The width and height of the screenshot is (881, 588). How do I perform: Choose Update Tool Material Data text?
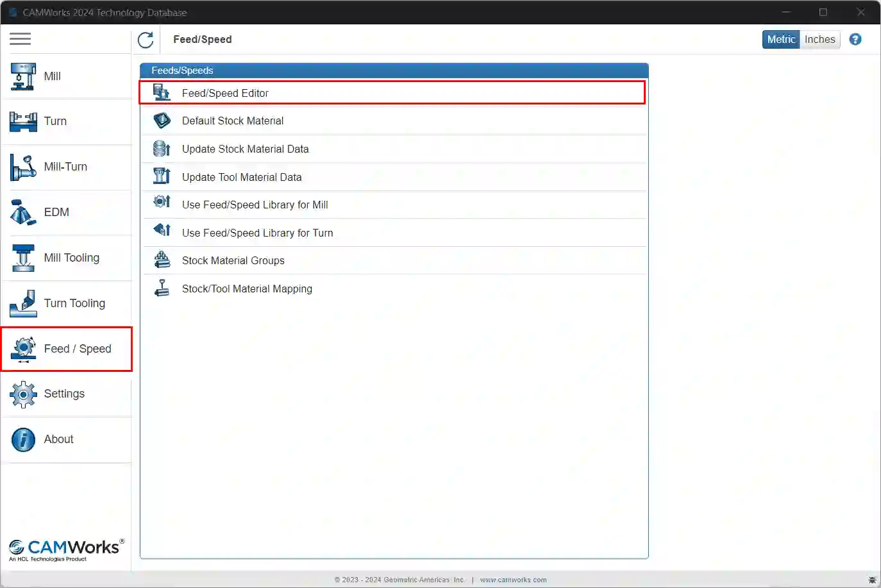point(242,177)
